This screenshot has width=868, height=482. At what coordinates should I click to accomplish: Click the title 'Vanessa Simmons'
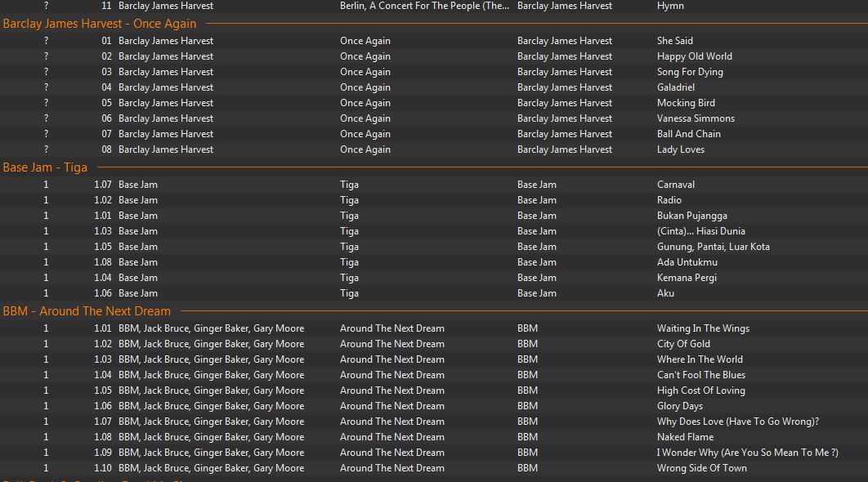[696, 118]
